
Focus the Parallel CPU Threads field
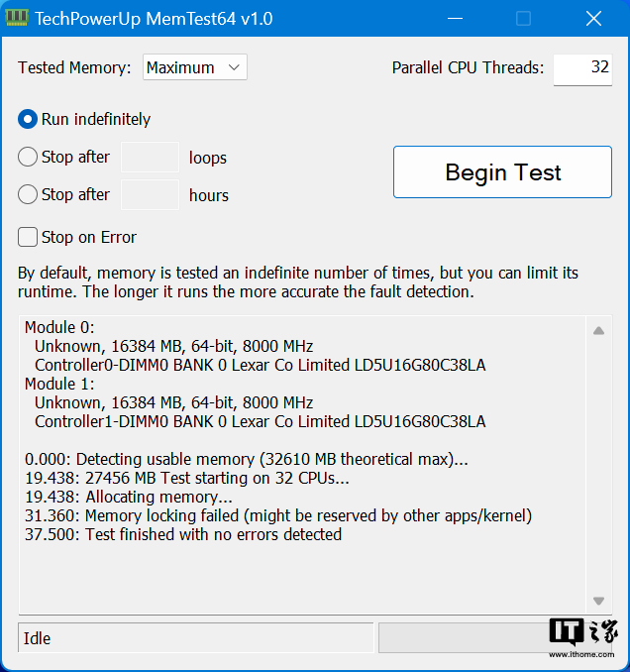click(581, 67)
